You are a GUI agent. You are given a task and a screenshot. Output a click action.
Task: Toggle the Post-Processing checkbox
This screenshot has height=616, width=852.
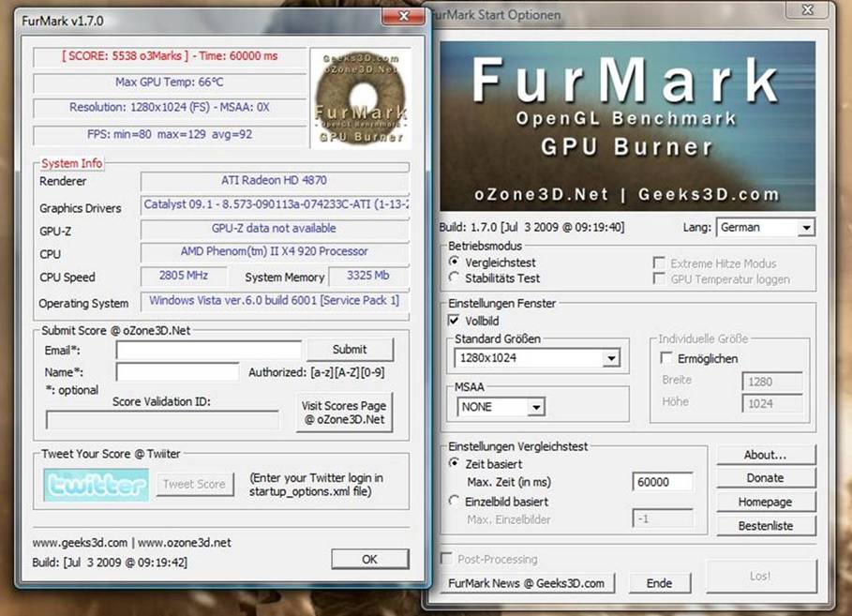point(447,559)
